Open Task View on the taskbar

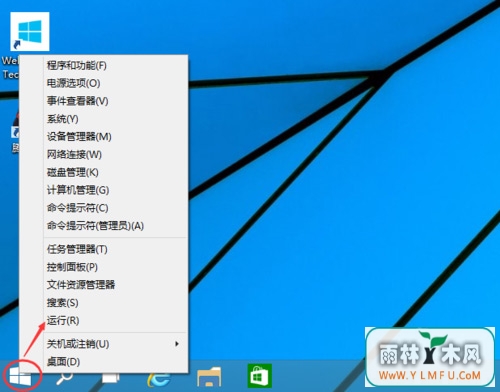click(110, 378)
